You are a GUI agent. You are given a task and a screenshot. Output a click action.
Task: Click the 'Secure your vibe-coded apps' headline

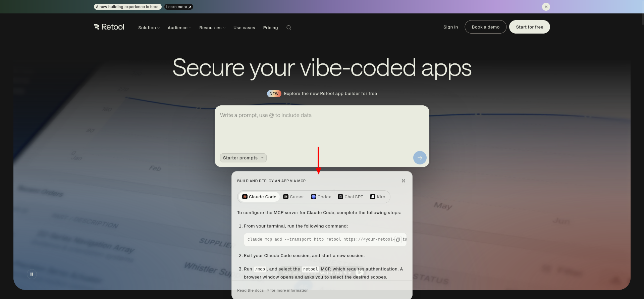(x=322, y=68)
